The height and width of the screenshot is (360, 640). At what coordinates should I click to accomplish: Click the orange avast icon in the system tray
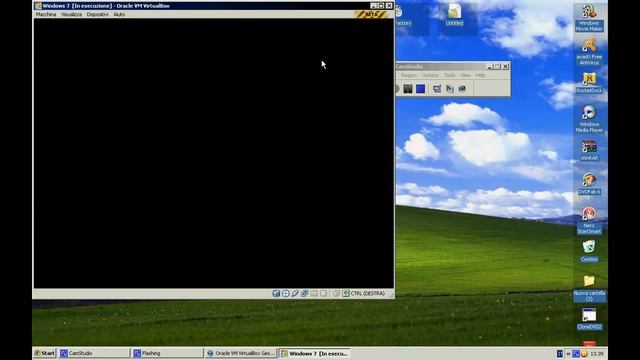pyautogui.click(x=584, y=353)
